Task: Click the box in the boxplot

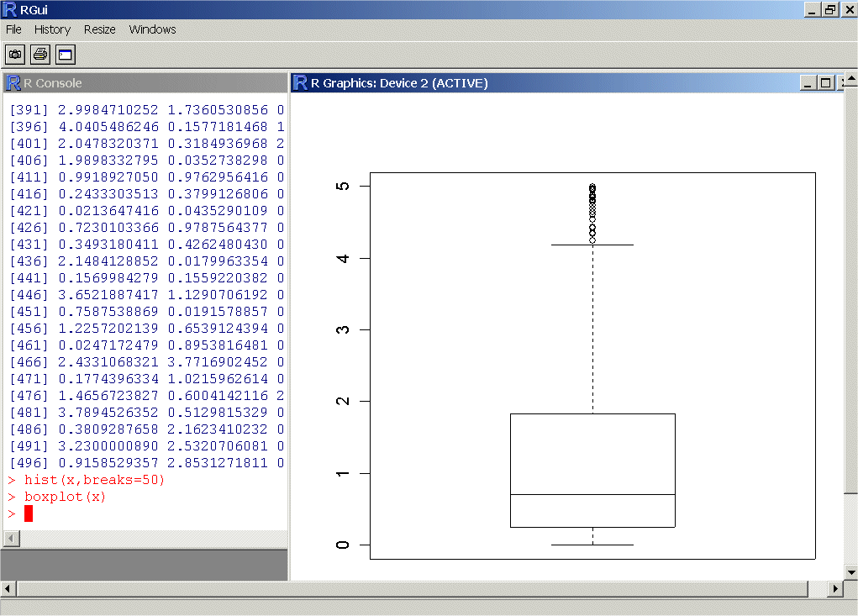Action: (592, 454)
